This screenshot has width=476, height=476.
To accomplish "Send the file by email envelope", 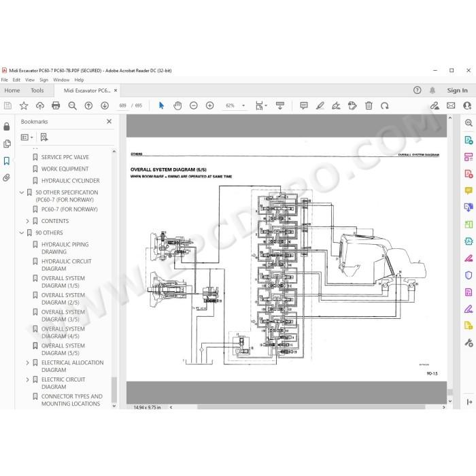I will coord(451,105).
